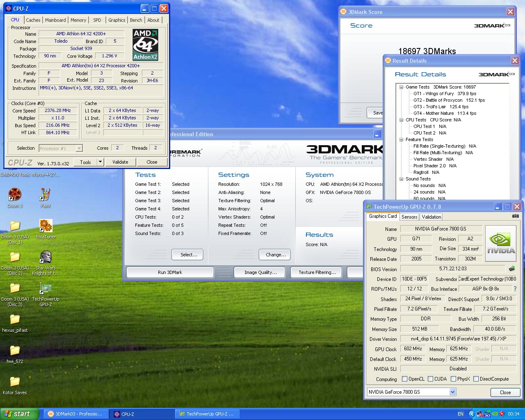Click the Result Details title bar icon
This screenshot has height=420, width=525.
pyautogui.click(x=388, y=61)
